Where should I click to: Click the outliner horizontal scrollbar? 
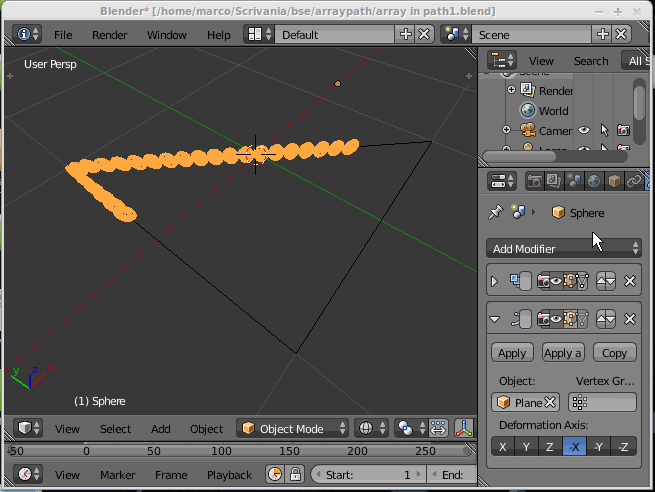click(x=519, y=156)
